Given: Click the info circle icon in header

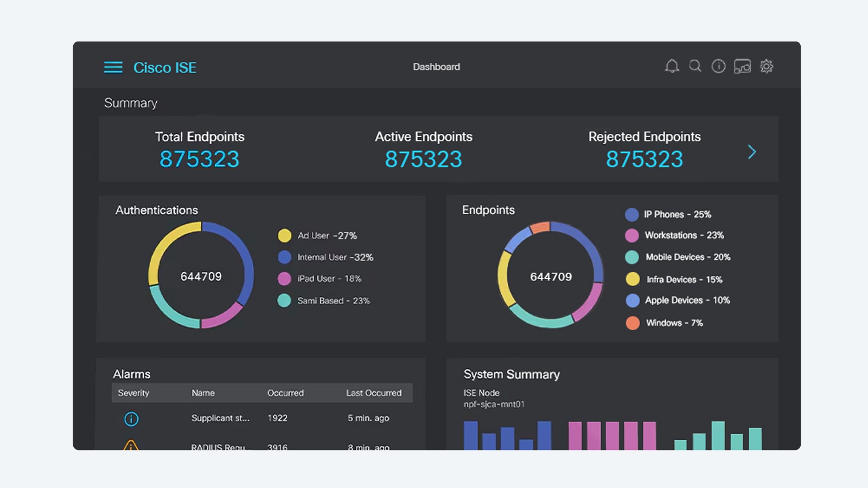Looking at the screenshot, I should [x=718, y=66].
